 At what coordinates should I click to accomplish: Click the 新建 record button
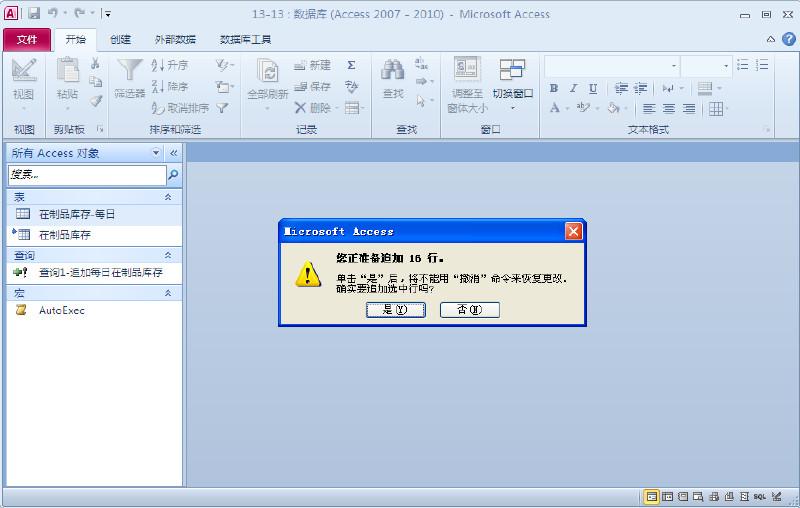click(312, 65)
